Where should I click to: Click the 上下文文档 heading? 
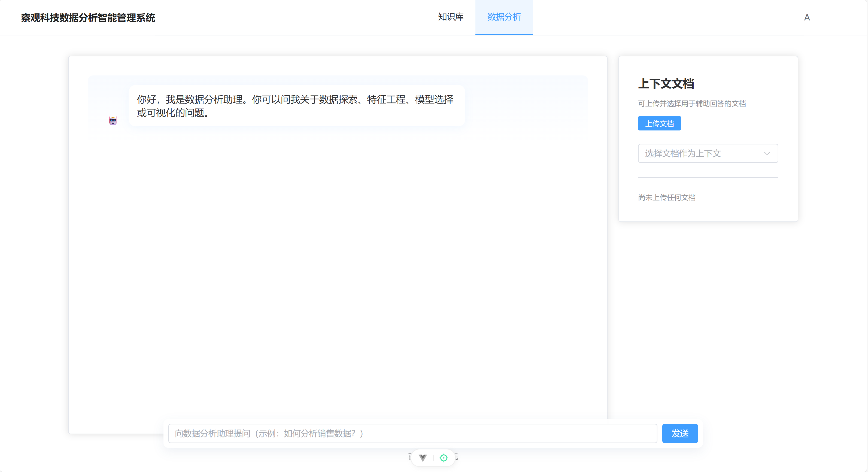[666, 84]
